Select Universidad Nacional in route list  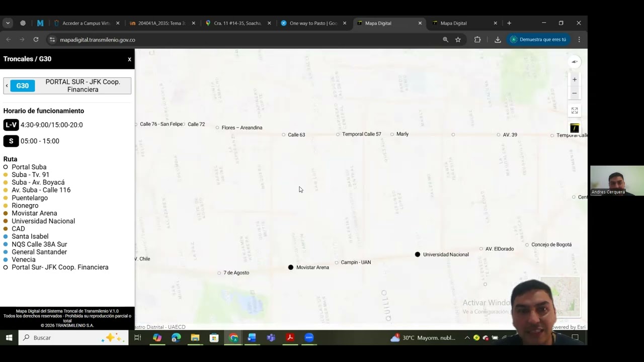[43, 221]
